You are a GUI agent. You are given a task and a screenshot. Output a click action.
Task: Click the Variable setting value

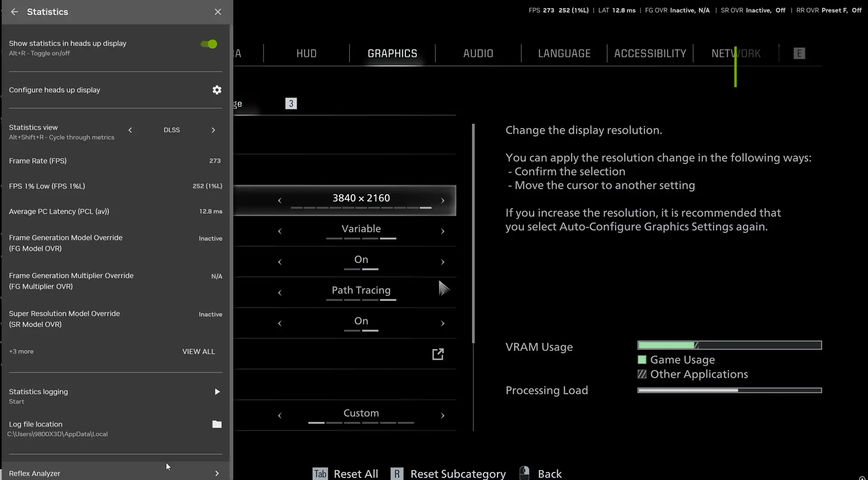[x=361, y=229]
